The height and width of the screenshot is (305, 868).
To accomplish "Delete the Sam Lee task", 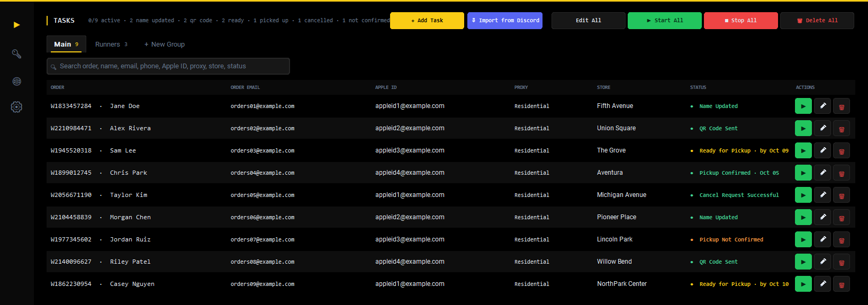I will (842, 150).
